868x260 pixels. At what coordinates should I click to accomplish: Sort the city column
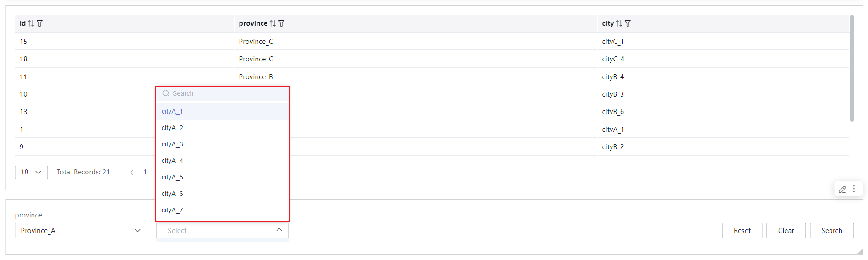click(619, 23)
